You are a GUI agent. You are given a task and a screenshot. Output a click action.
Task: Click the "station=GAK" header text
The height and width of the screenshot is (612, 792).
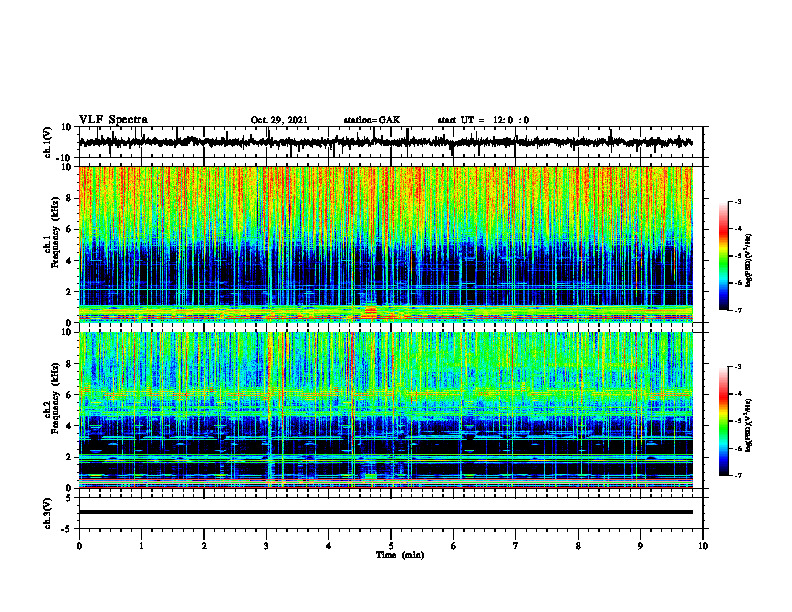[372, 120]
